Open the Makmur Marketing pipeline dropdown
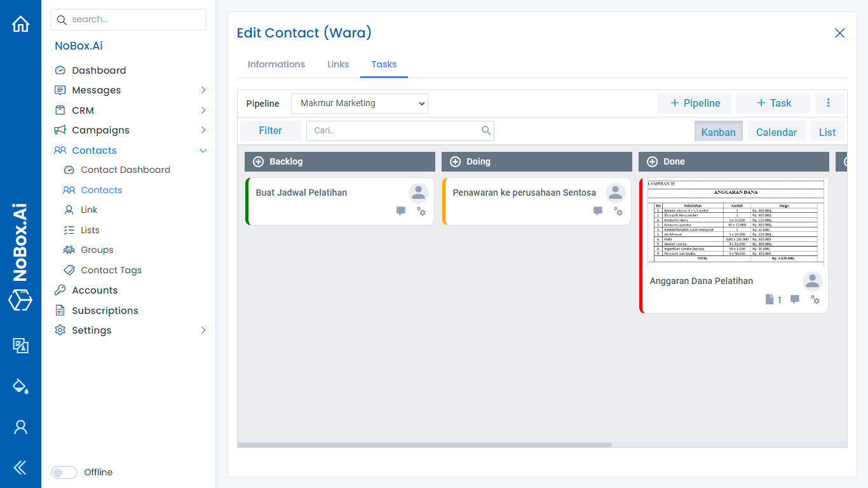Image resolution: width=868 pixels, height=488 pixels. click(x=359, y=103)
